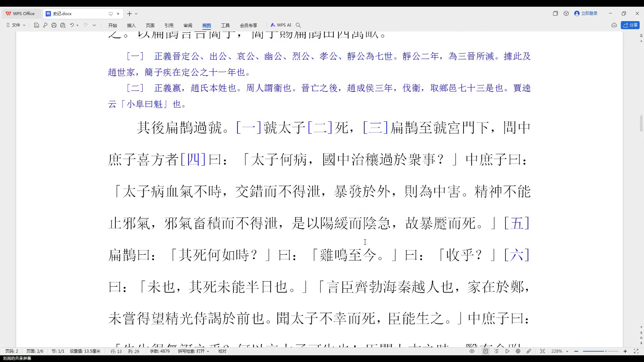This screenshot has width=644, height=362.
Task: Click the previous page double-arrow below scrollbar
Action: (641, 333)
